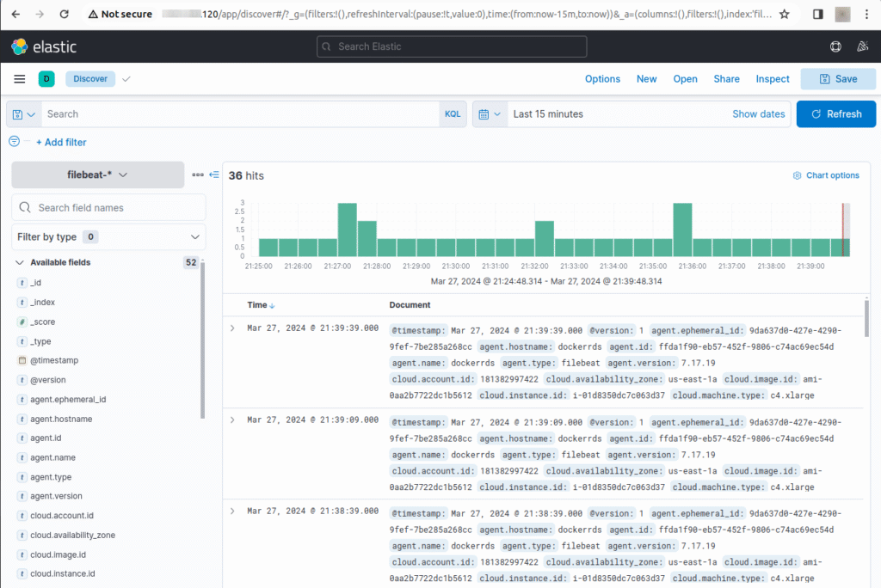Viewport: 881px width, 588px height.
Task: Click the Discover breadcrumb badge
Action: [x=90, y=79]
